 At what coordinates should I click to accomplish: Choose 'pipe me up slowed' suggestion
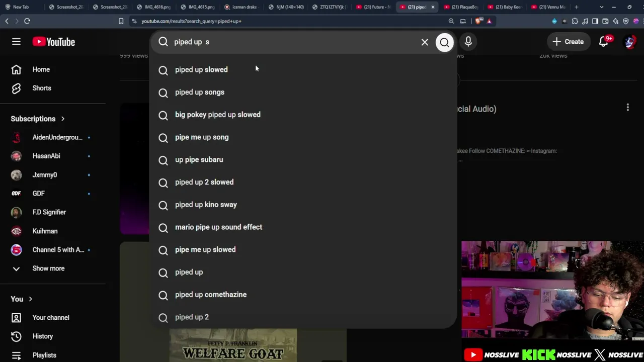[303, 250]
